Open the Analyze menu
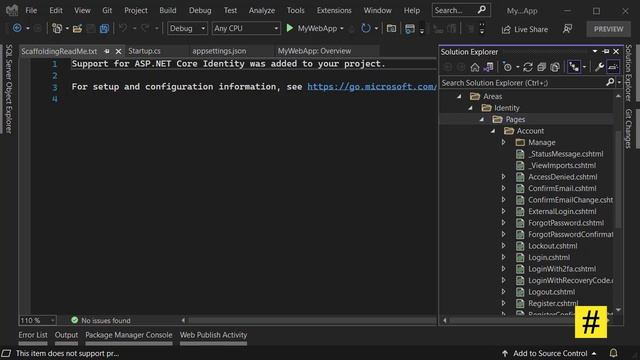Screen dimensions: 640x360 coord(262,10)
